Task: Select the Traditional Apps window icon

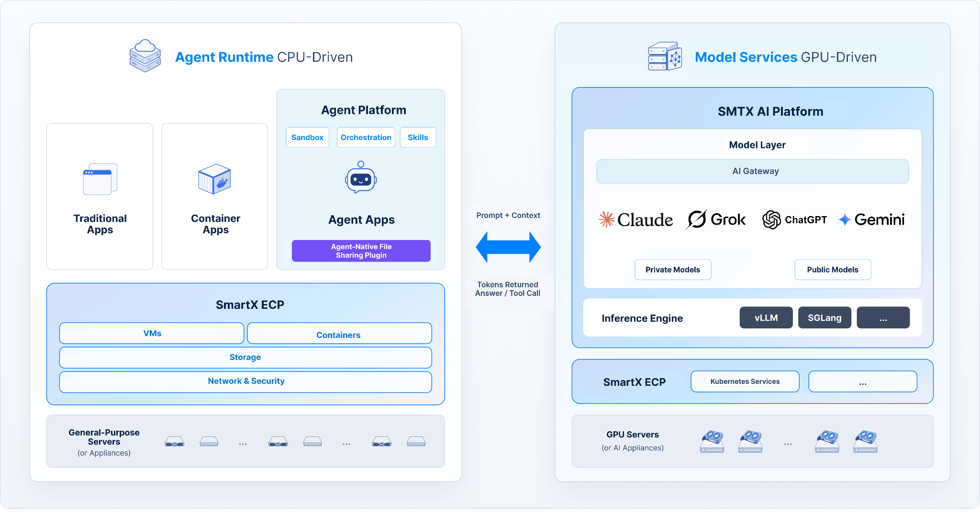Action: coord(100,179)
